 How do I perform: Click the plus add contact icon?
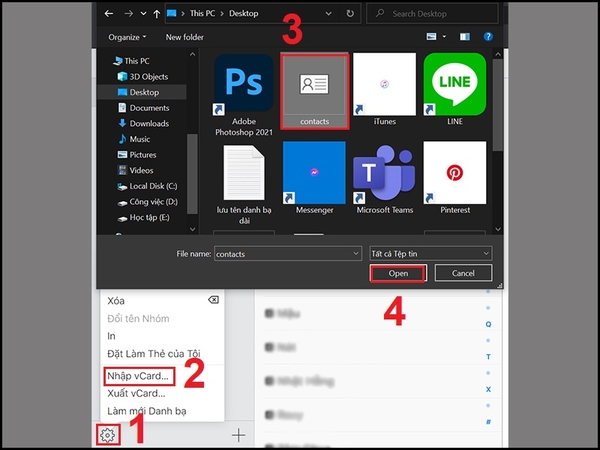point(239,435)
